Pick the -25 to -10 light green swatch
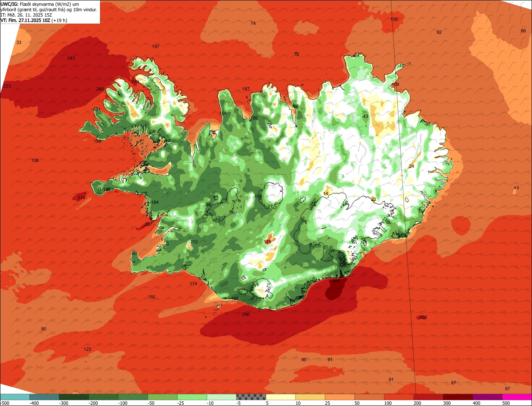Viewport: 532px width, 406px height. pos(192,397)
